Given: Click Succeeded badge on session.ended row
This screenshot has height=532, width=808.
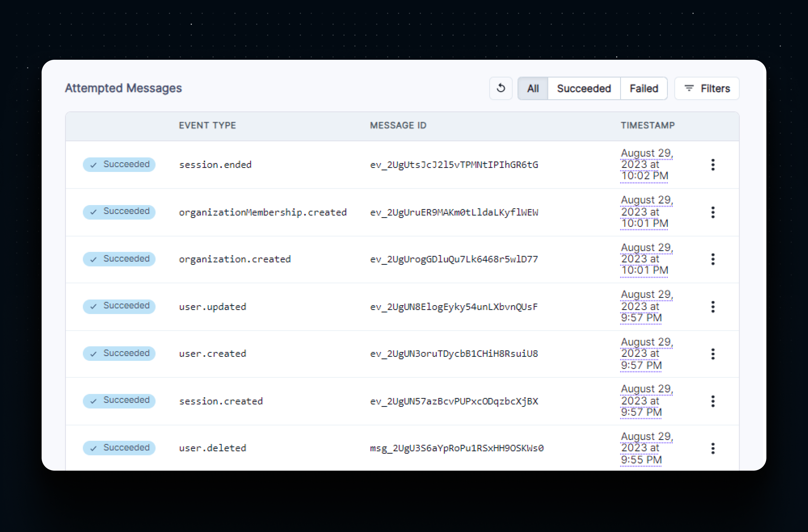Looking at the screenshot, I should pos(119,164).
